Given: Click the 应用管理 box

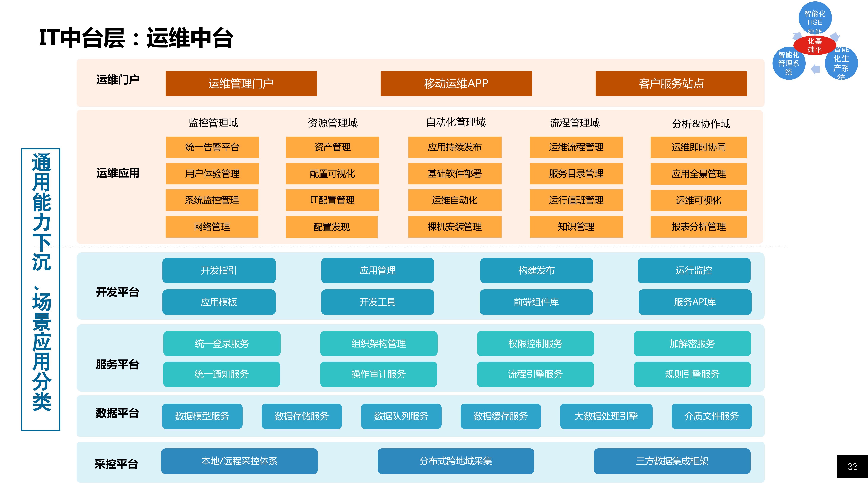Looking at the screenshot, I should point(377,271).
